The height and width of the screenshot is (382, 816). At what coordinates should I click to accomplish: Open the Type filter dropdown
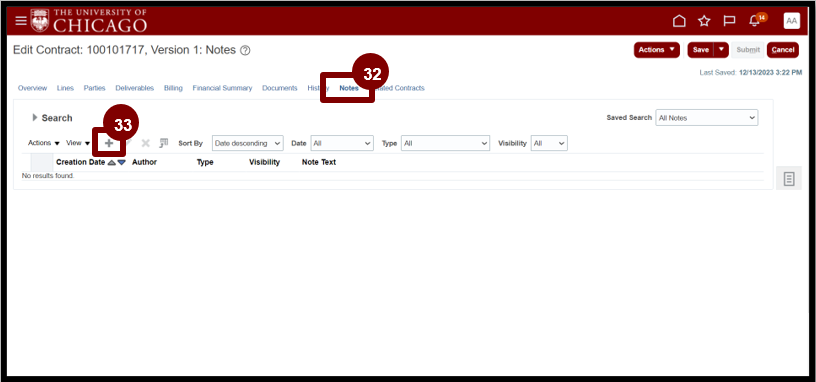[445, 143]
